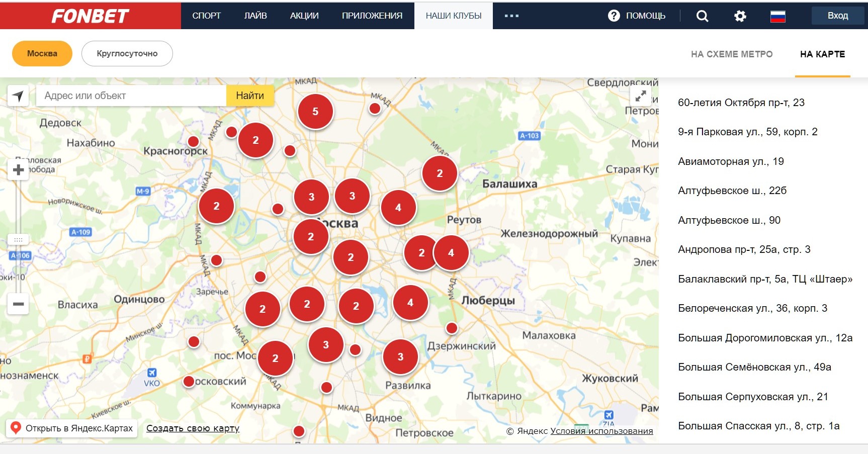Click the yellow Найти button
The height and width of the screenshot is (454, 868).
pos(250,96)
